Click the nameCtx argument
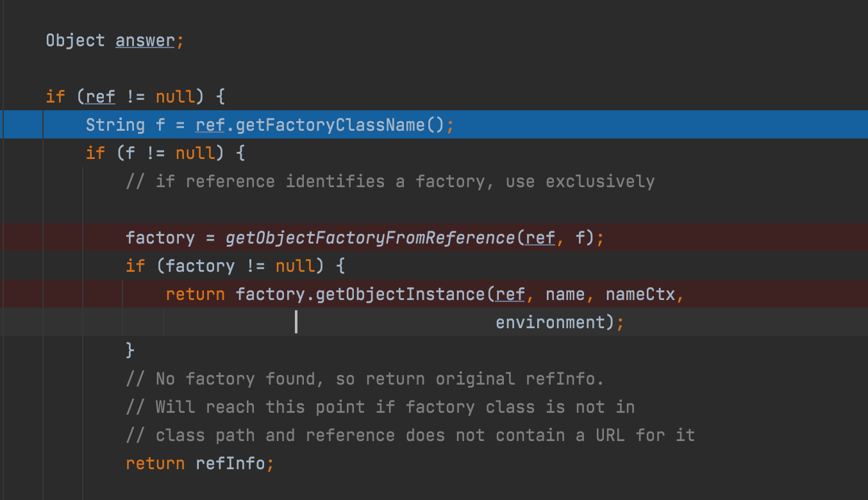This screenshot has width=868, height=500. click(640, 294)
